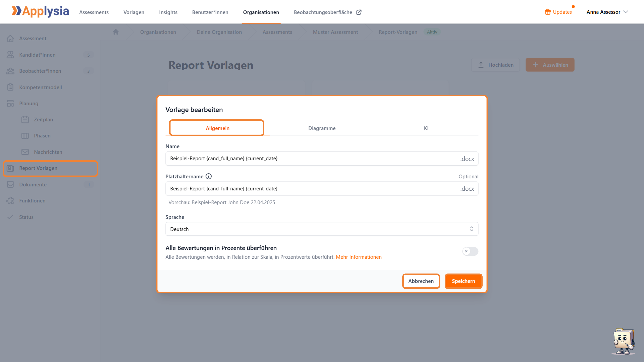Click Organisationen breadcrumb
This screenshot has width=644, height=362.
(158, 32)
